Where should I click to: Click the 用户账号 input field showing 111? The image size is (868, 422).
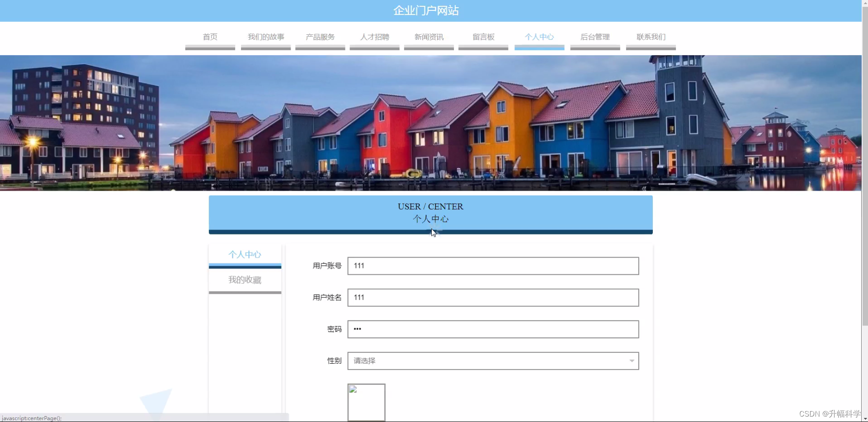tap(492, 266)
